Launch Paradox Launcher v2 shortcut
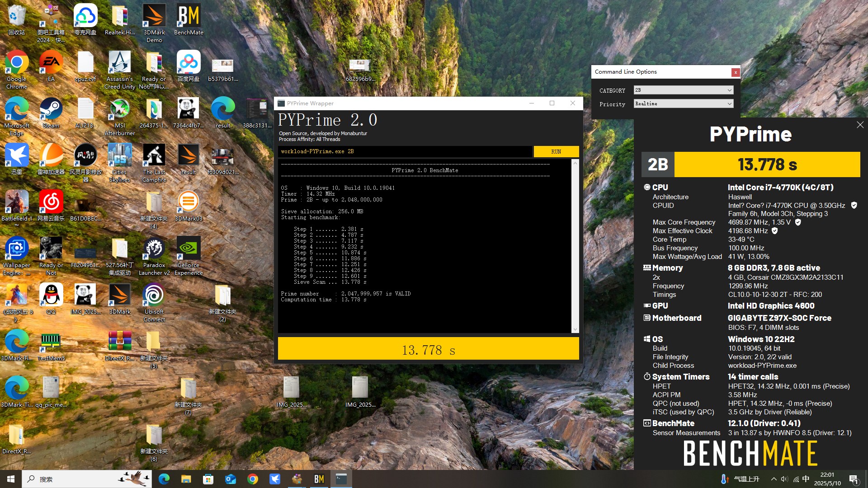 point(154,256)
